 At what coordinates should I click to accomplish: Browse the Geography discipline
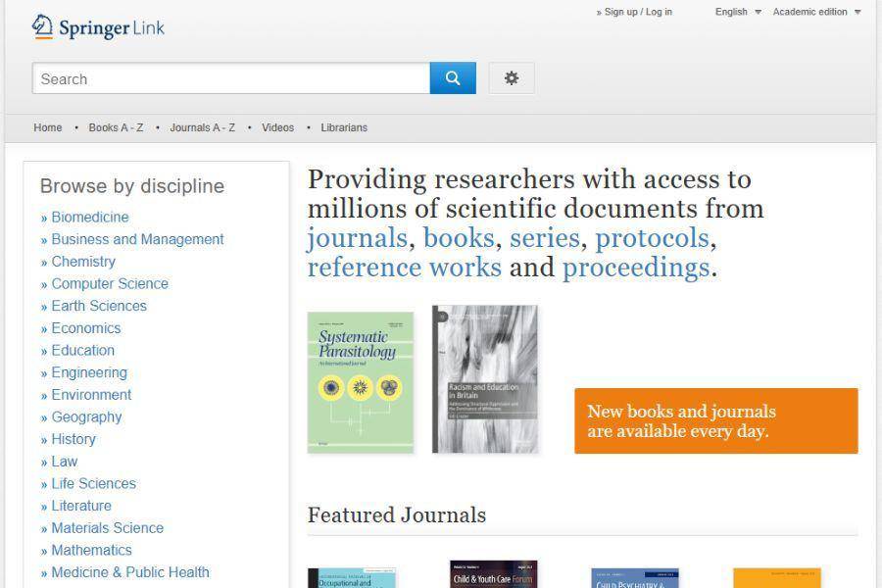86,416
